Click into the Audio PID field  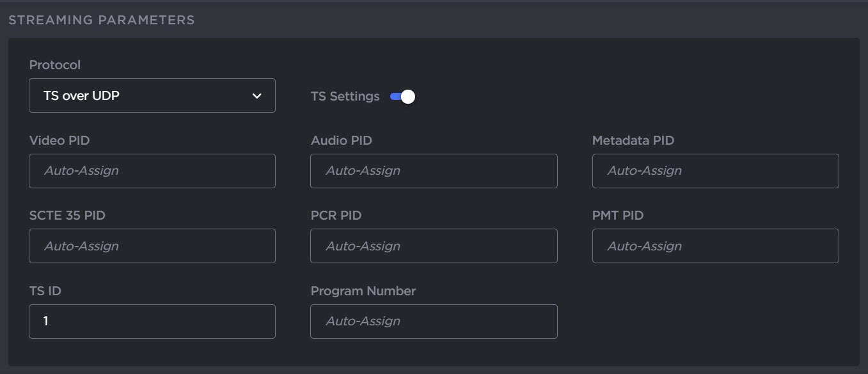coord(433,171)
